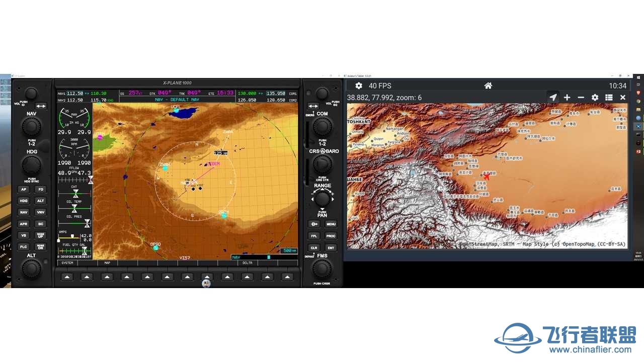Screen dimensions: 644x362
Task: Toggle the BC back course key
Action: point(40,224)
